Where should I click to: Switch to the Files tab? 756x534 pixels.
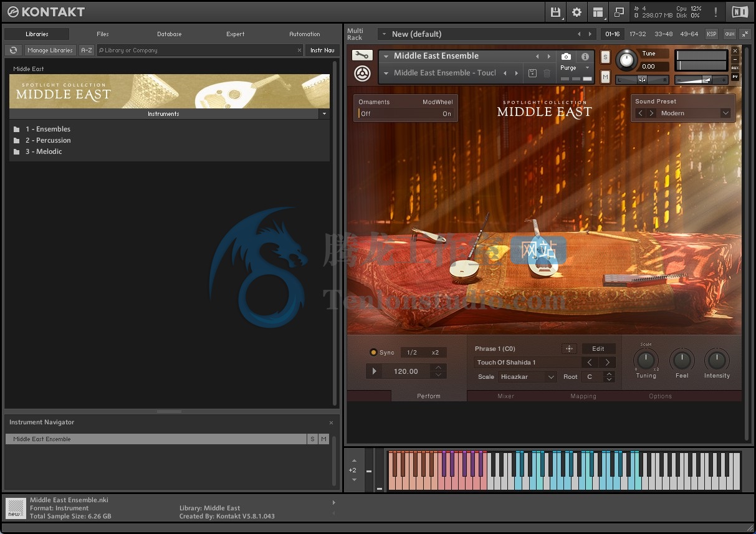click(x=103, y=34)
